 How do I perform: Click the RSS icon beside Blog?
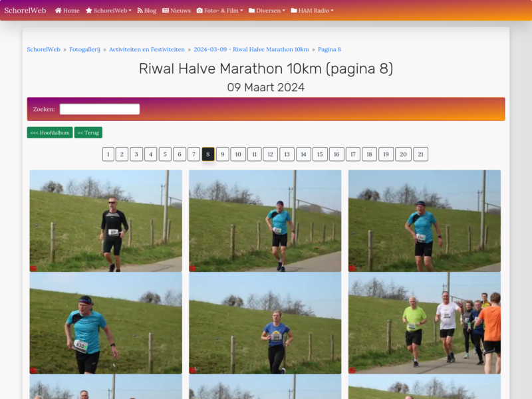140,11
